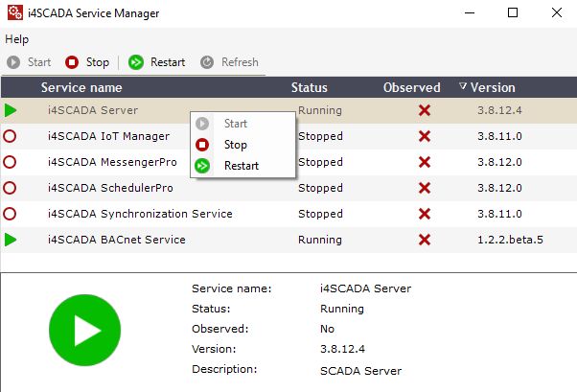Choose Start in the context menu
The height and width of the screenshot is (392, 577).
(x=236, y=124)
